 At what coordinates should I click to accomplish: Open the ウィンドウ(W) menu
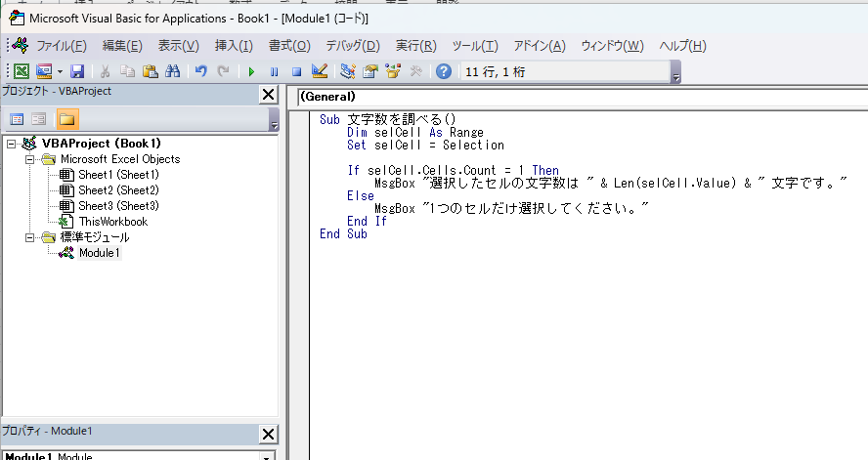(x=612, y=46)
